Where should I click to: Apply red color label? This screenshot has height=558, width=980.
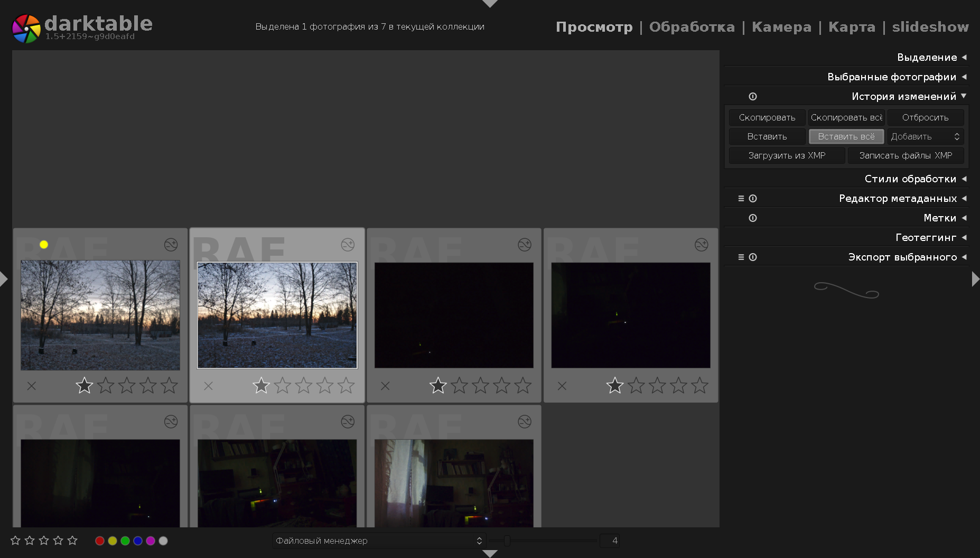click(x=99, y=541)
